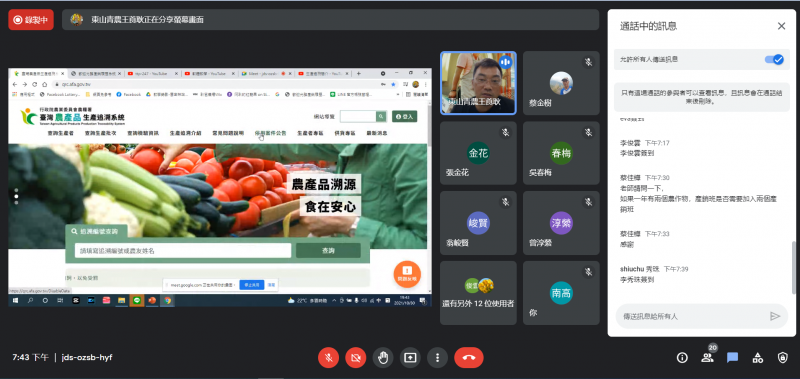Click the 錄製中 recording indicator
Viewport: 800px width, 379px height.
31,20
